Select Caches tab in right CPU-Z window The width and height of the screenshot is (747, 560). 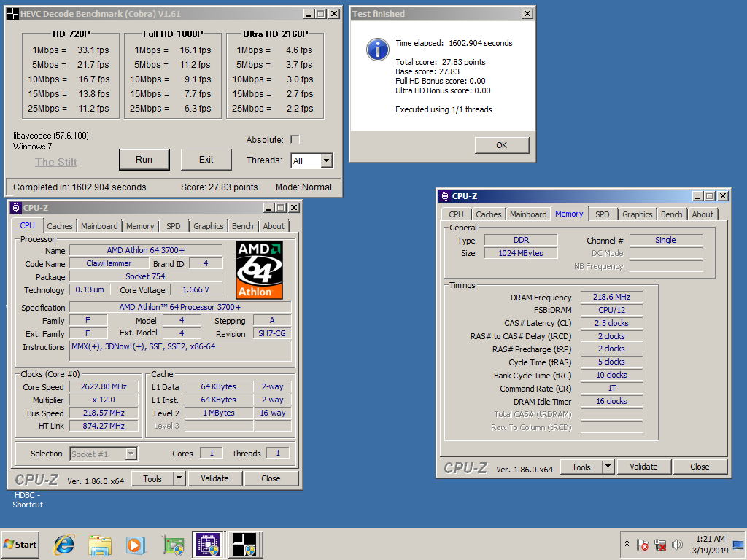point(488,214)
